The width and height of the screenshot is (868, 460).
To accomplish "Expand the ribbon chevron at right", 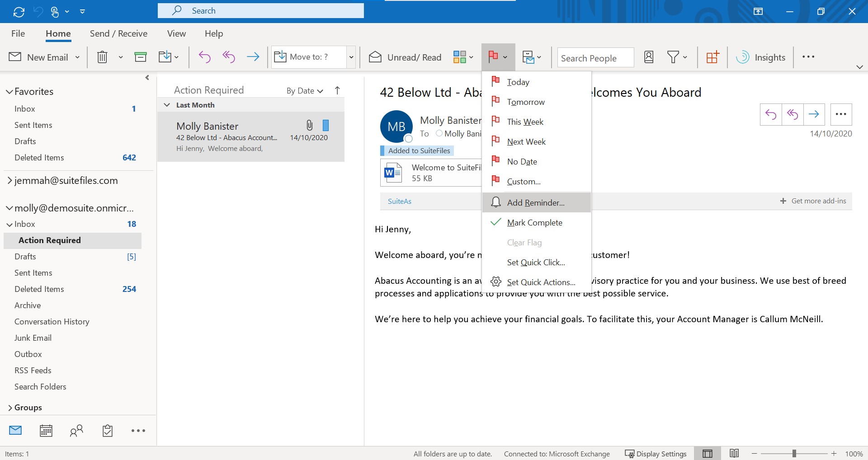I will click(859, 67).
